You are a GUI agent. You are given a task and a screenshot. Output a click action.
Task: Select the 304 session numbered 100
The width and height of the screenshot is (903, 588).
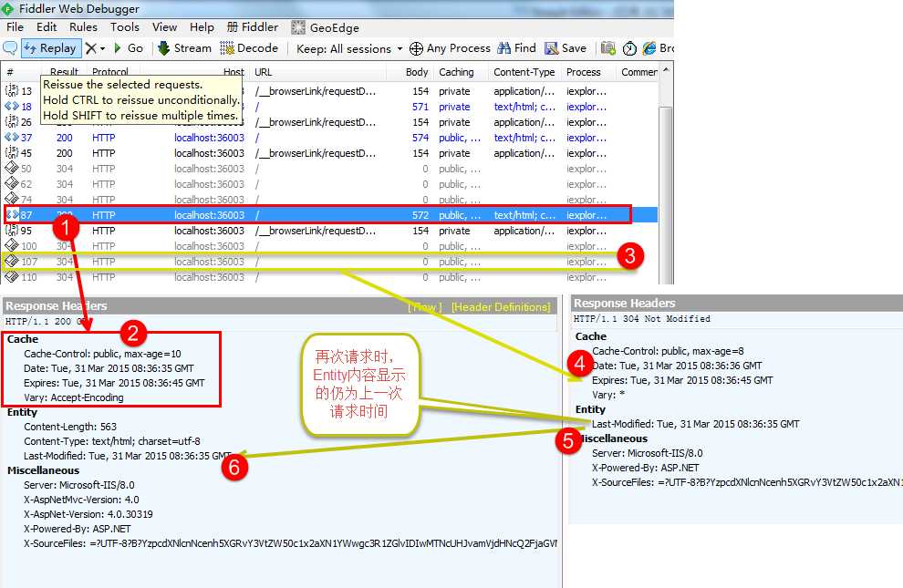pyautogui.click(x=329, y=246)
